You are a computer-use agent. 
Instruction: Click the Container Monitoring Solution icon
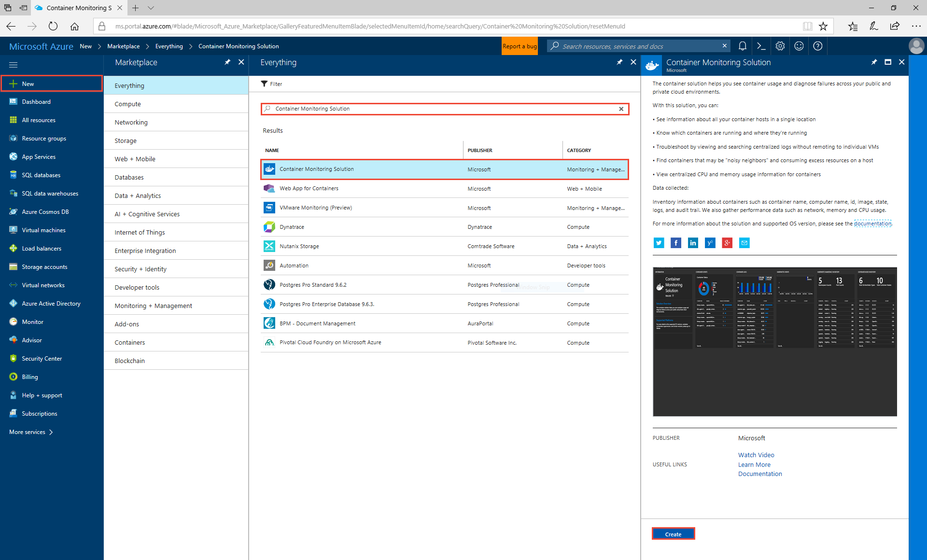[x=269, y=169]
